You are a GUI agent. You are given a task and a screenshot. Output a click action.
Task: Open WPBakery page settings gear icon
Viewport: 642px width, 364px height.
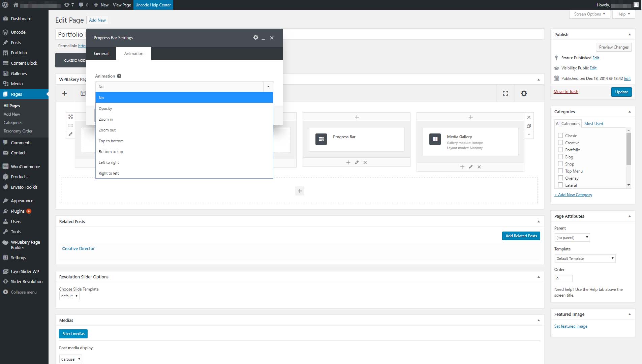coord(524,93)
